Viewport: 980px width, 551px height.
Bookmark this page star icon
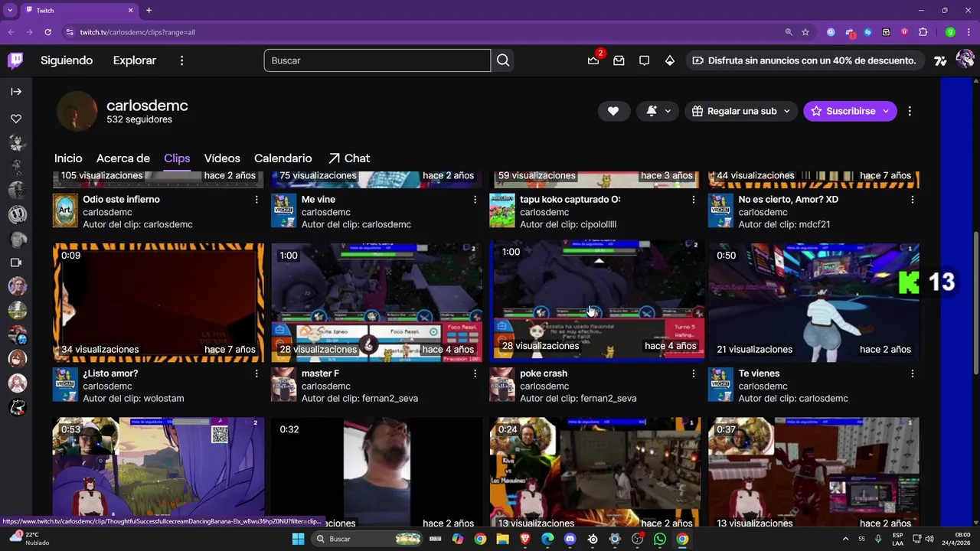click(x=805, y=32)
